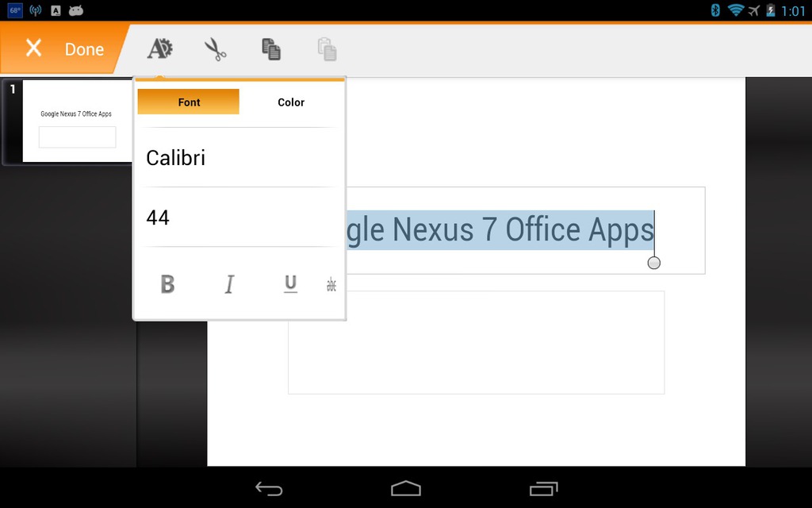Toggle strikethrough formatting
The width and height of the screenshot is (812, 508).
[331, 285]
